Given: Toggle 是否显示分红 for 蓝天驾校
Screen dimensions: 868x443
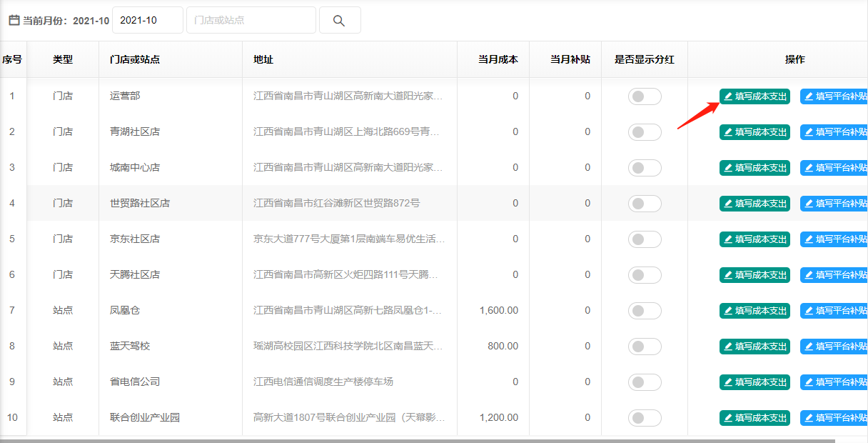Looking at the screenshot, I should (x=645, y=347).
